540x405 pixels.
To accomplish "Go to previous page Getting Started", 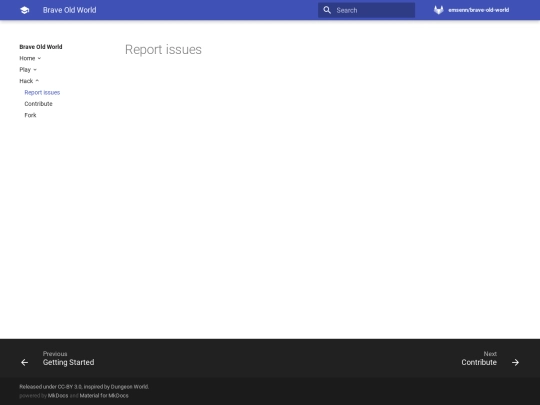I will point(69,362).
